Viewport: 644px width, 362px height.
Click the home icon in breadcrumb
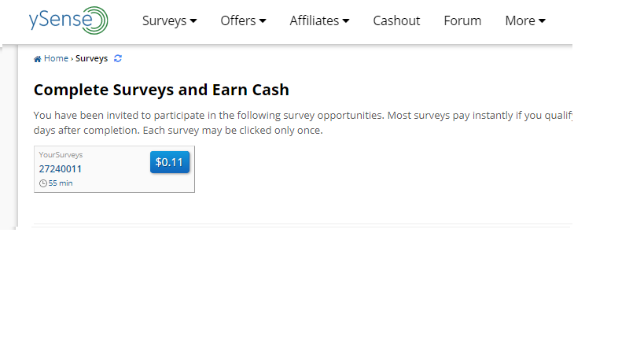pos(38,59)
